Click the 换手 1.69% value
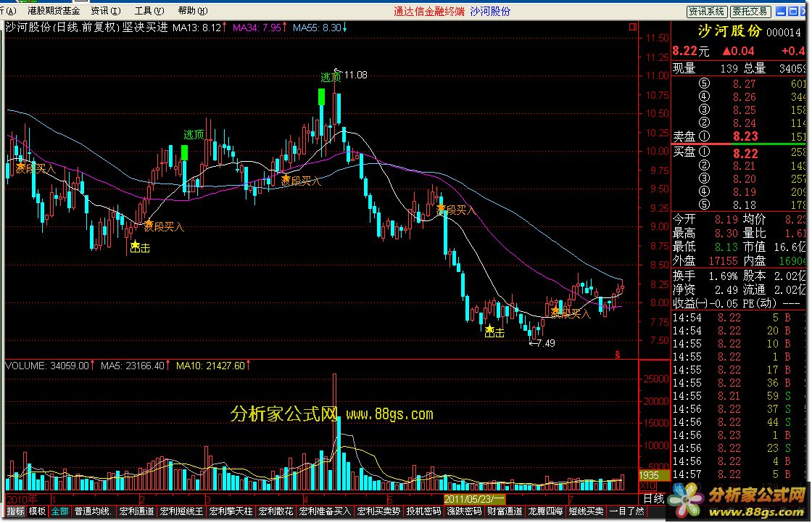812x523 pixels. (x=723, y=276)
